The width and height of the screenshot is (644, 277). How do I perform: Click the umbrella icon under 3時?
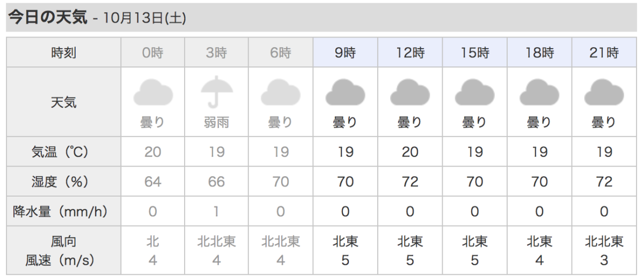(217, 92)
